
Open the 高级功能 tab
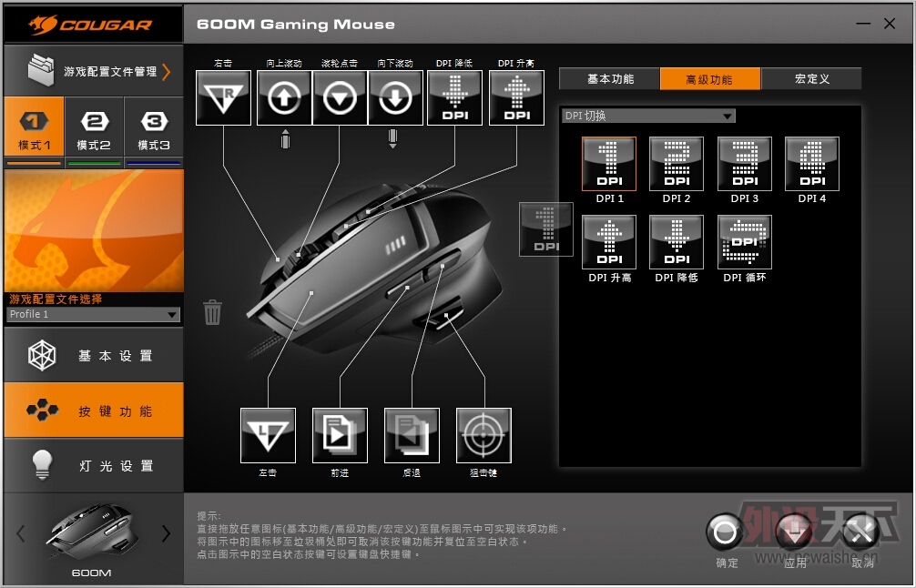[710, 79]
